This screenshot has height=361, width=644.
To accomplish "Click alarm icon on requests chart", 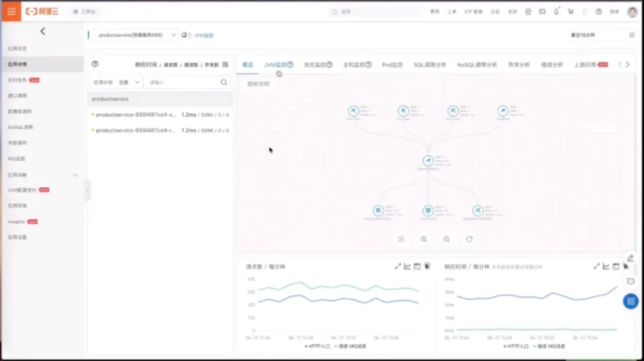I will (427, 266).
